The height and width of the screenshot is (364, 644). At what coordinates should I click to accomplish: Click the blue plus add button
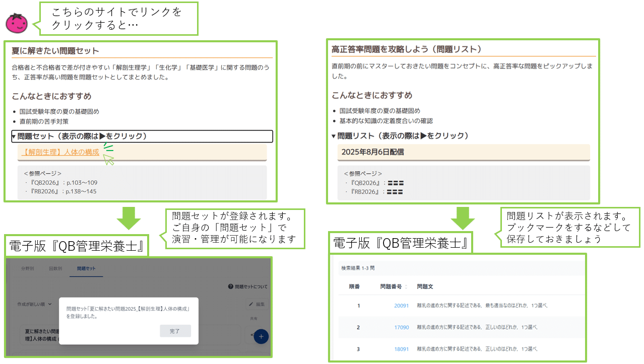coord(261,336)
